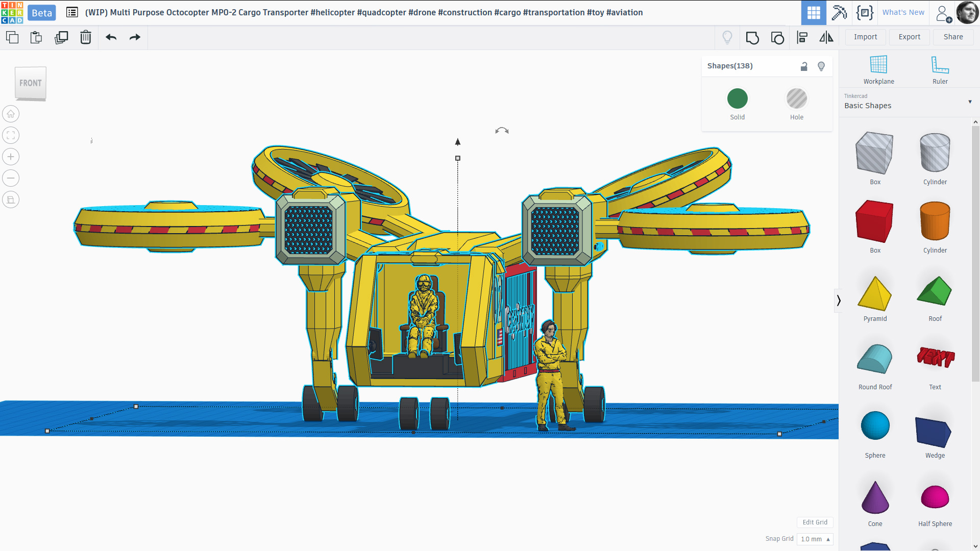Click the Undo arrow
980x551 pixels.
coord(111,37)
